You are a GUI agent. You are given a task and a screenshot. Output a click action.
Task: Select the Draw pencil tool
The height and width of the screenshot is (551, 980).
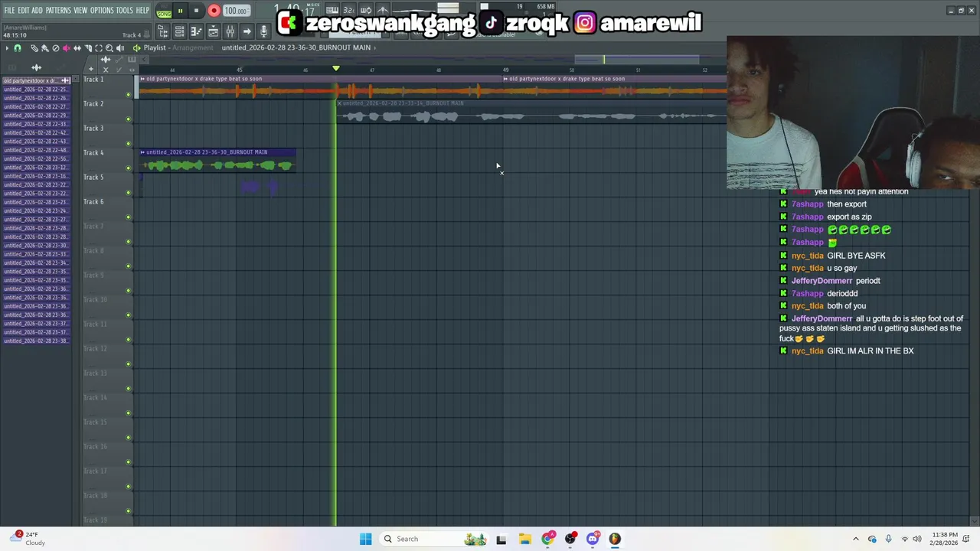click(x=34, y=48)
